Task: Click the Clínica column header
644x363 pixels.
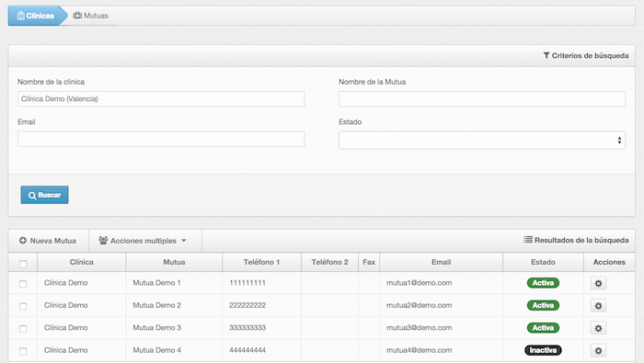Action: coord(81,262)
